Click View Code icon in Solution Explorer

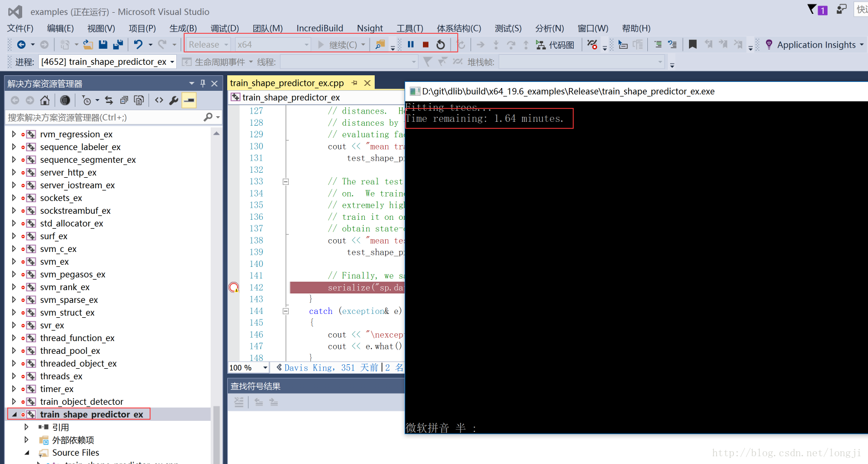click(159, 100)
